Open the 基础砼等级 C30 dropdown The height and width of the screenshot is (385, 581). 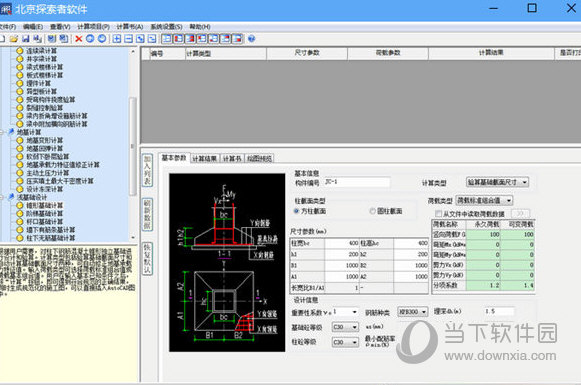345,327
